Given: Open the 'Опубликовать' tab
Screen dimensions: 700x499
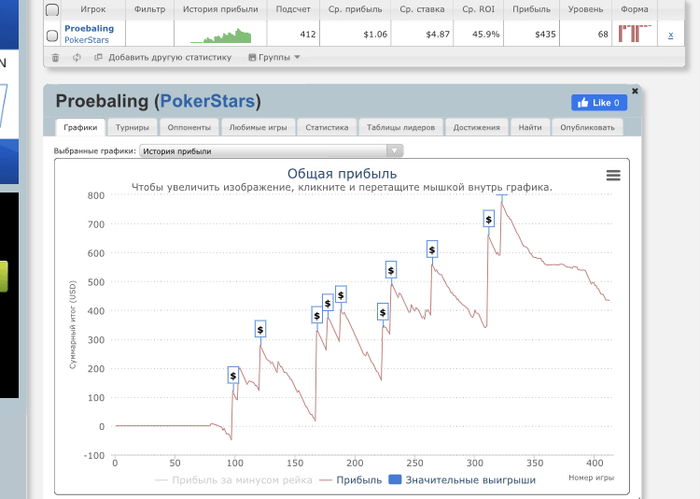Looking at the screenshot, I should click(588, 127).
